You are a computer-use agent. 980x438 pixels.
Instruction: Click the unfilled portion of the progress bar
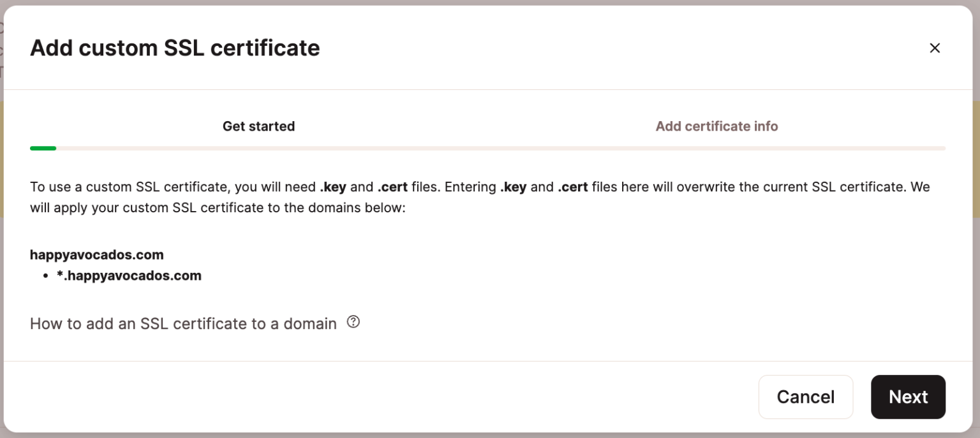coord(510,148)
